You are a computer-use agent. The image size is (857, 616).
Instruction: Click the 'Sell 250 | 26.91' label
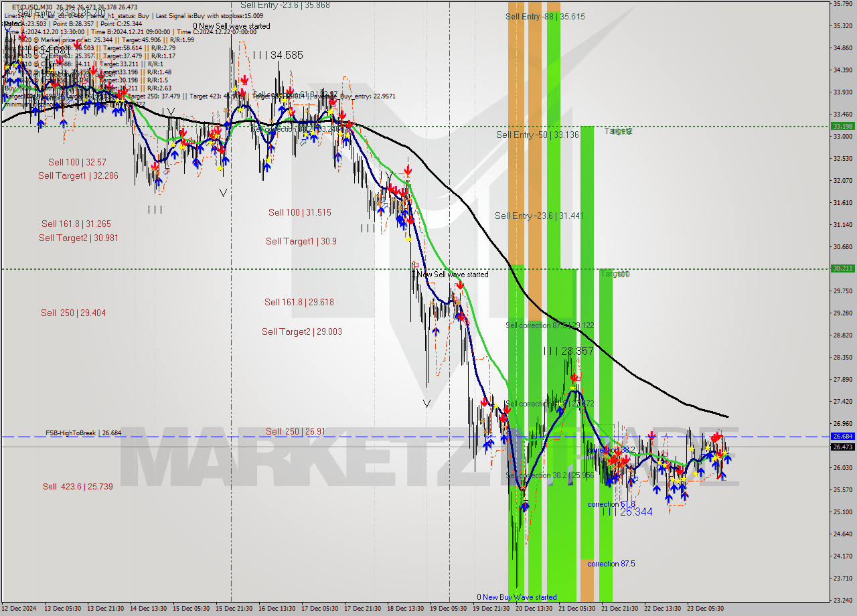pyautogui.click(x=295, y=431)
